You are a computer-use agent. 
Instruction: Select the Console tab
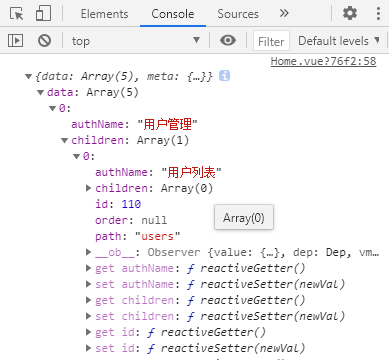coord(173,14)
